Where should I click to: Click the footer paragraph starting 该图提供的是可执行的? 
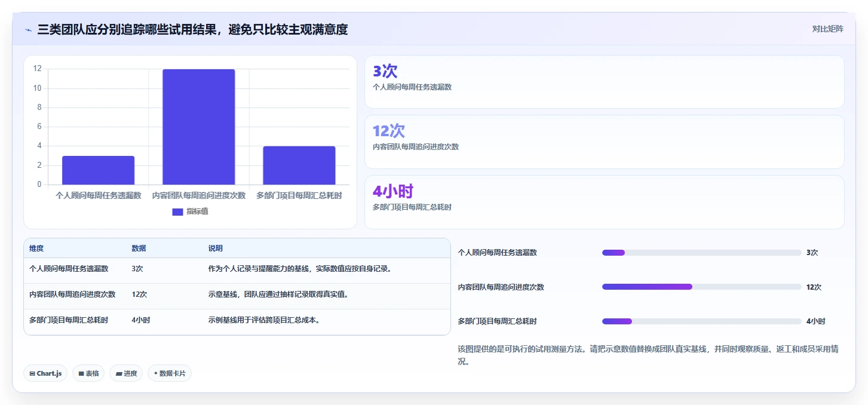coord(648,355)
